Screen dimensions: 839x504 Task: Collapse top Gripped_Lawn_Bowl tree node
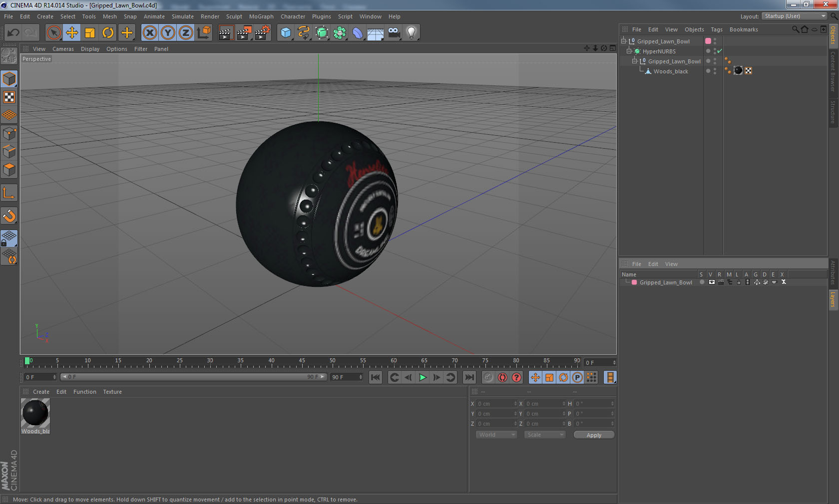tap(623, 41)
